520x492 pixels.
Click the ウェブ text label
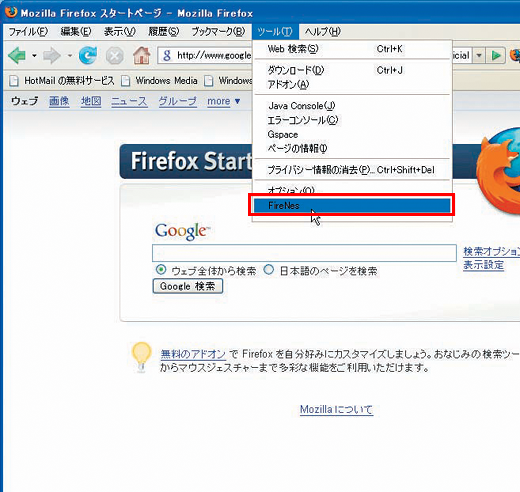(x=25, y=101)
